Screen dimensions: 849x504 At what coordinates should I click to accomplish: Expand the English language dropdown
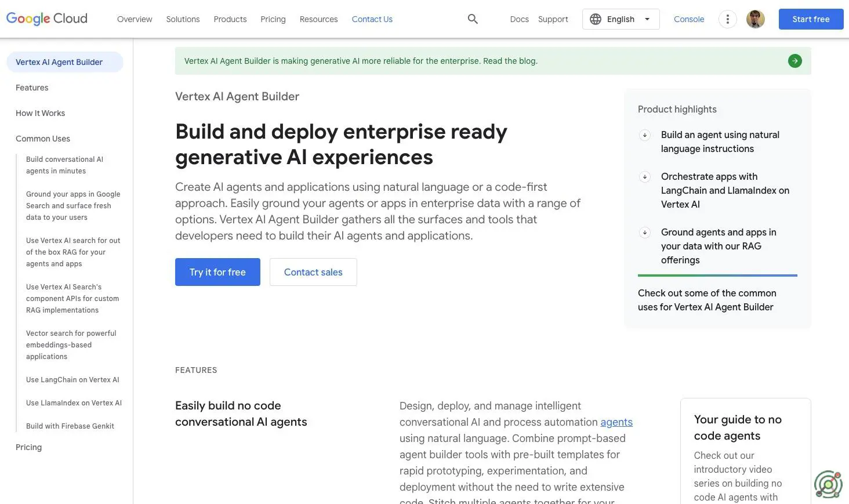point(621,19)
